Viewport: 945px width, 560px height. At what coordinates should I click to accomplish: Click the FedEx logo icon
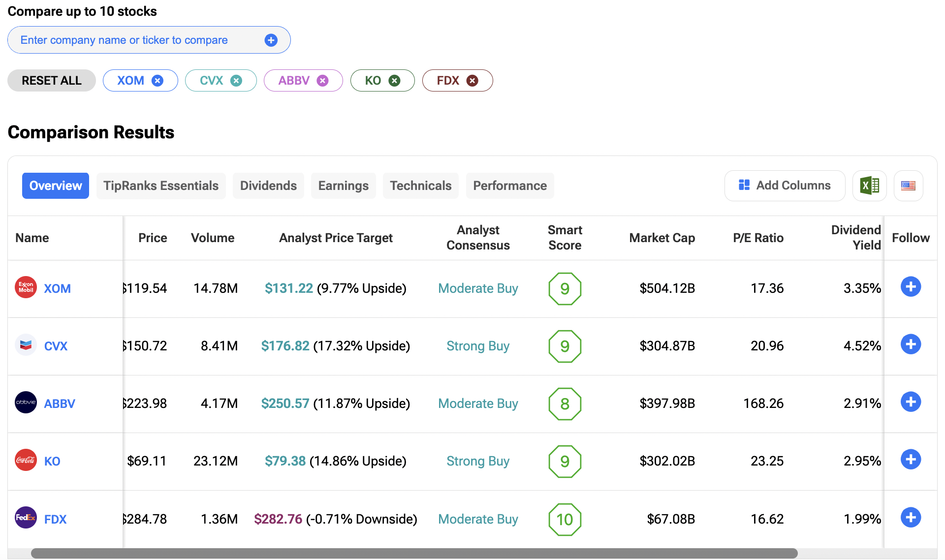(x=26, y=518)
